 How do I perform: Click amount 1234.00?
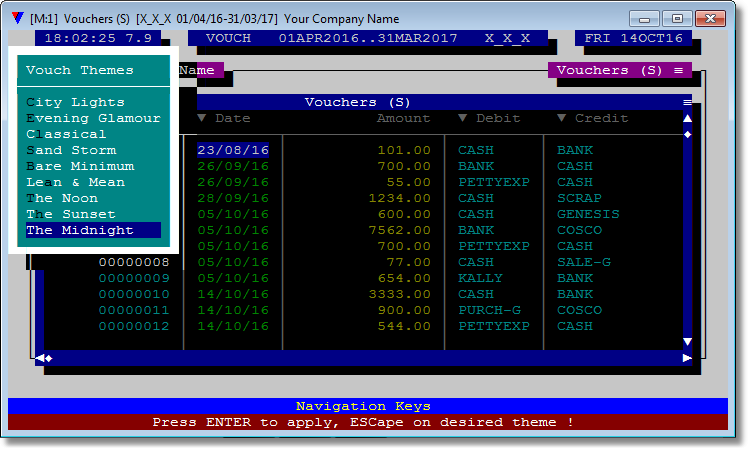[400, 198]
